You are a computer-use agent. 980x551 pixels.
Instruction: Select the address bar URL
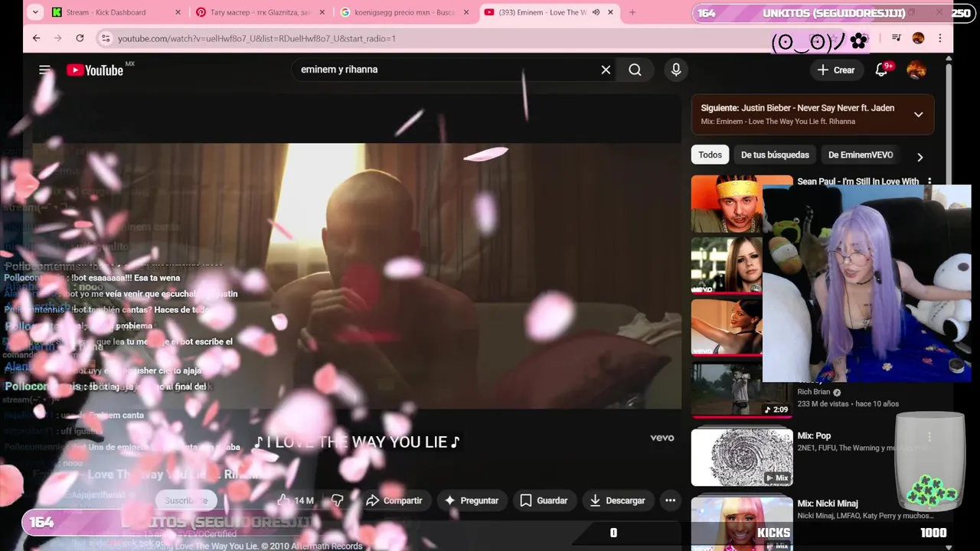(x=256, y=38)
